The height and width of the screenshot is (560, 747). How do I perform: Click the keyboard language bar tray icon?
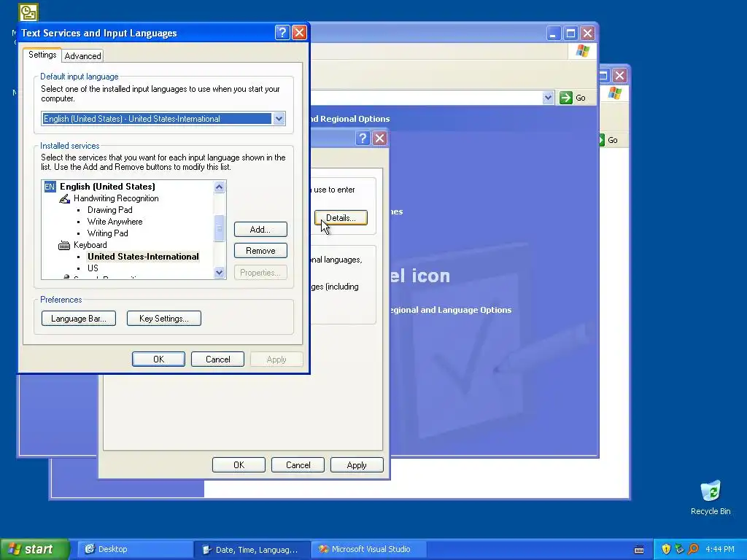tap(639, 550)
